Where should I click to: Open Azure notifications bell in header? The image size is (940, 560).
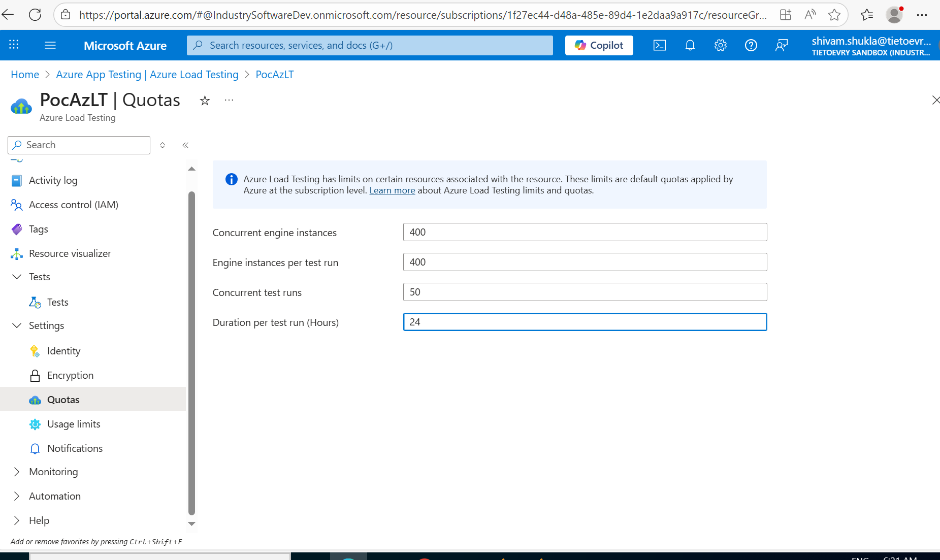point(690,45)
